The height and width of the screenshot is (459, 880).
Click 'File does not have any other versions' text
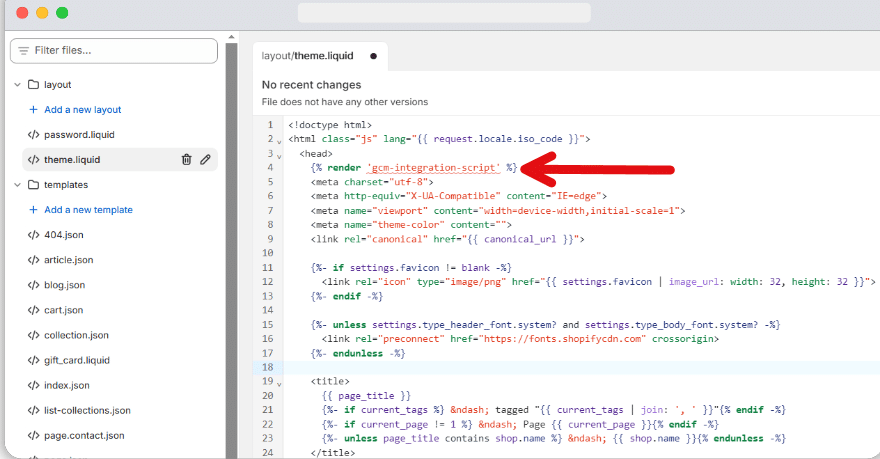point(345,102)
